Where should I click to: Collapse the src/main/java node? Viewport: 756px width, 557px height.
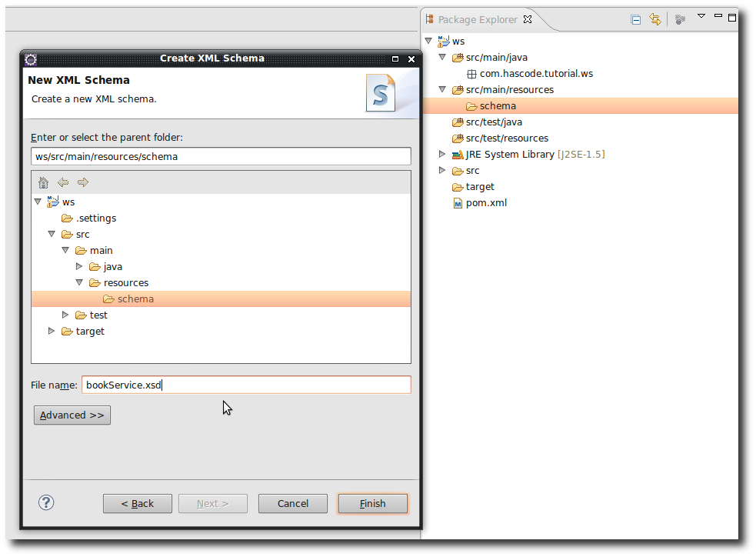coord(442,57)
